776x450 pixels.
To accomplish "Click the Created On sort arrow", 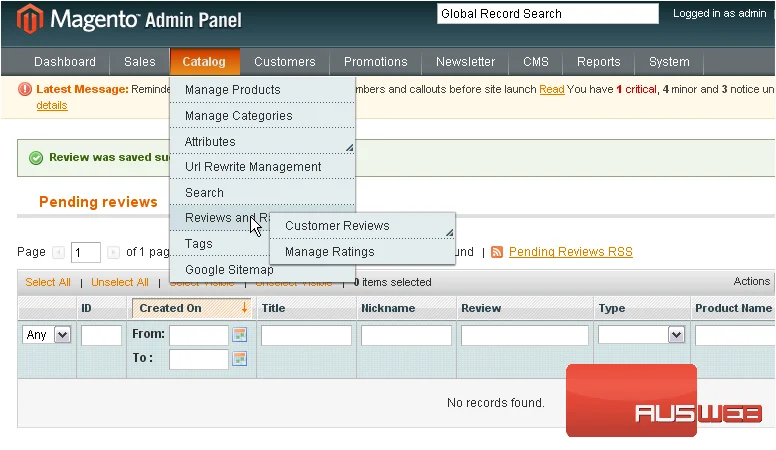I will 244,307.
